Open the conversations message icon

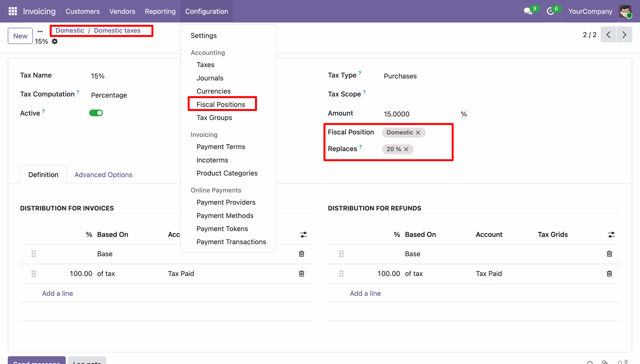pyautogui.click(x=528, y=11)
